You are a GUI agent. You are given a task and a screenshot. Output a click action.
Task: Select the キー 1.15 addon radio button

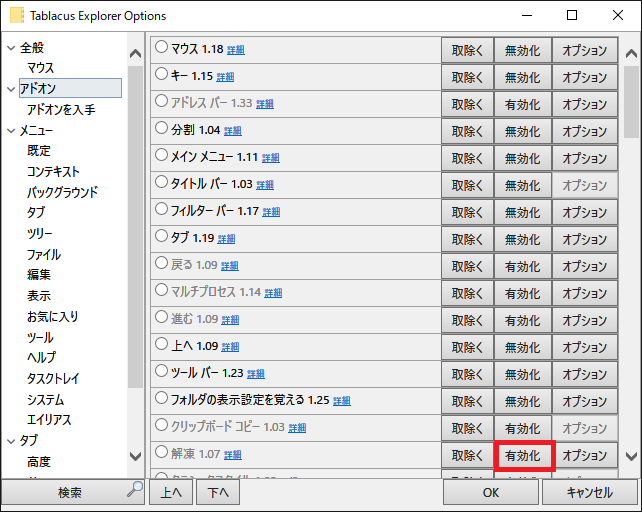pyautogui.click(x=161, y=74)
